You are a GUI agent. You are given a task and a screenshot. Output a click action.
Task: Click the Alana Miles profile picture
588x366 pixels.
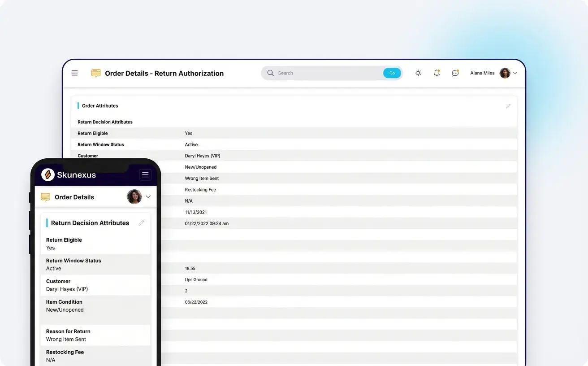click(505, 73)
